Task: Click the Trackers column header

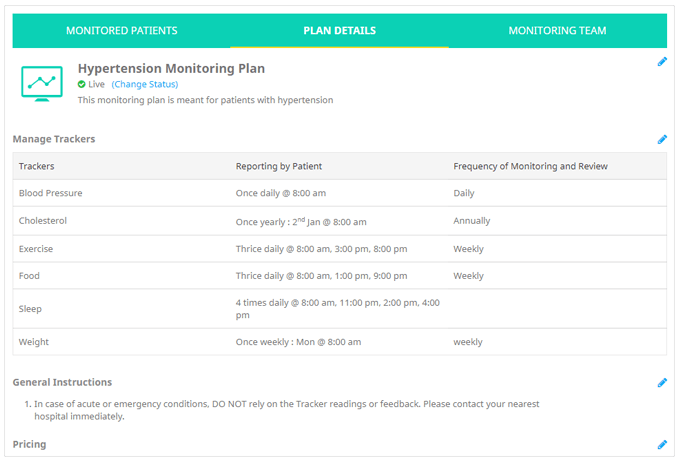Action: coord(36,166)
